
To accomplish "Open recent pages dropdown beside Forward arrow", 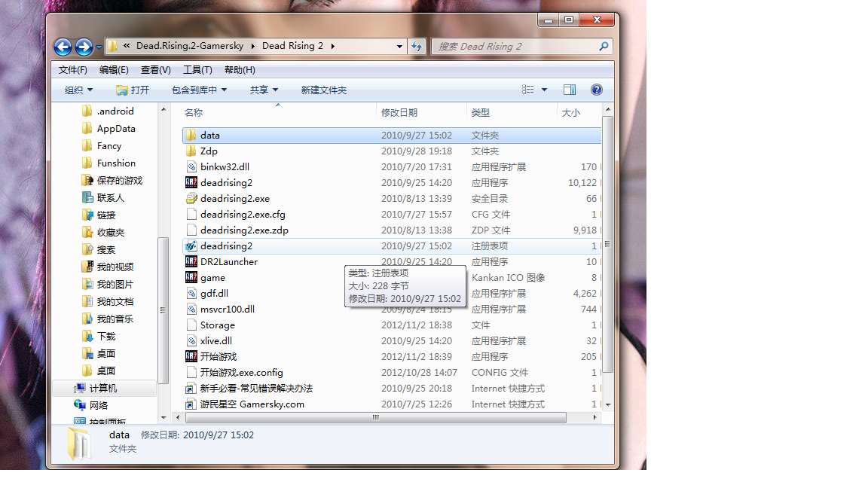I will 99,47.
